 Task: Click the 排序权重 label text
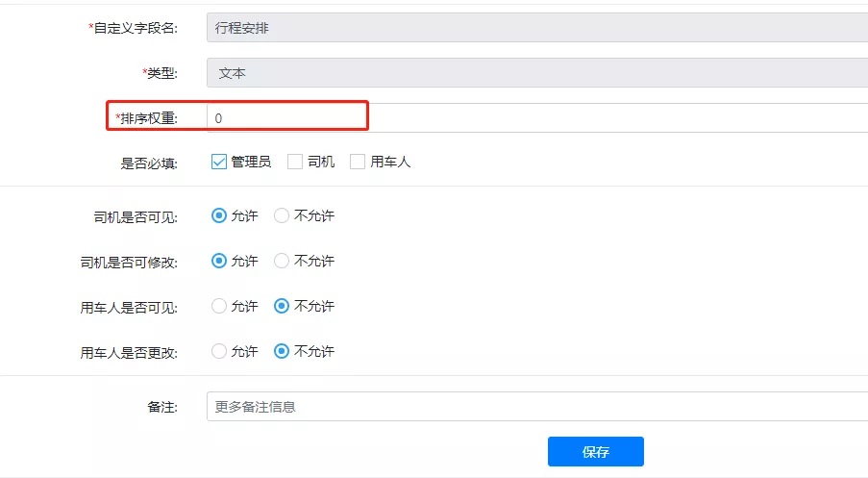tap(149, 118)
